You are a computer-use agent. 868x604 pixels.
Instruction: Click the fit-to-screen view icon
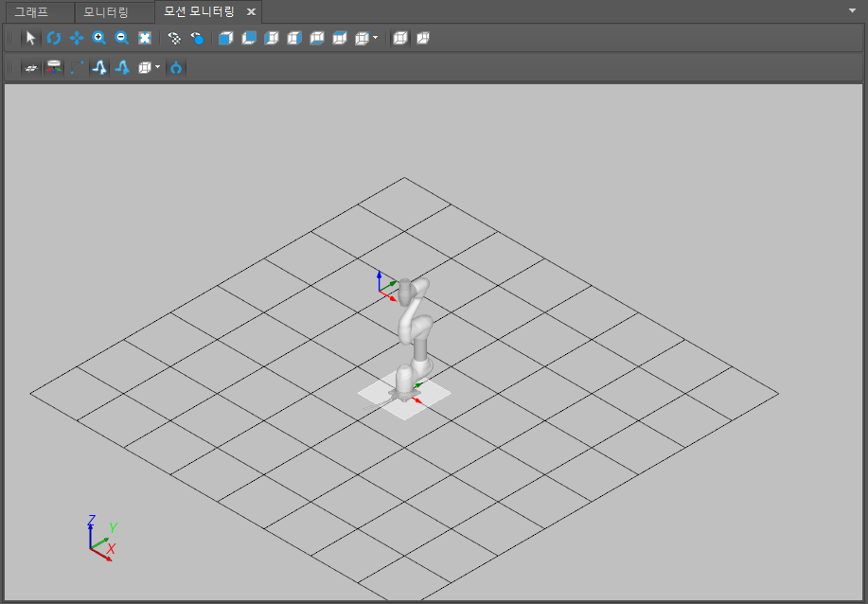click(x=145, y=38)
